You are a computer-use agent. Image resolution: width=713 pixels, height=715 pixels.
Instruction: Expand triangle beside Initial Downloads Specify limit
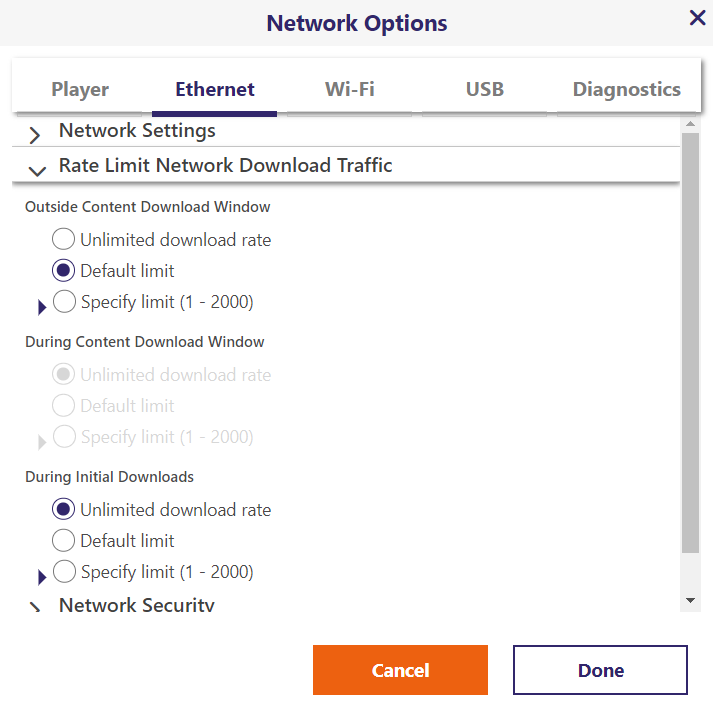point(42,577)
